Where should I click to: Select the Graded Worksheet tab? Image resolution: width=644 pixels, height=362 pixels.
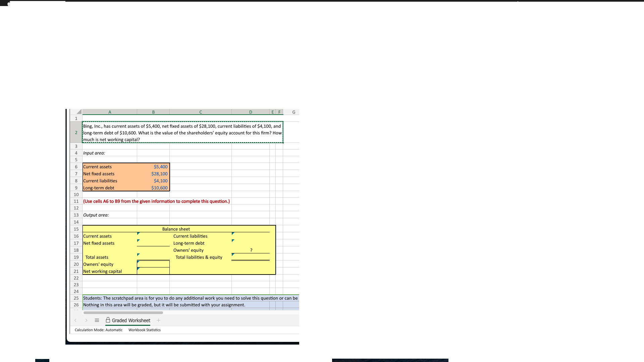coord(131,320)
